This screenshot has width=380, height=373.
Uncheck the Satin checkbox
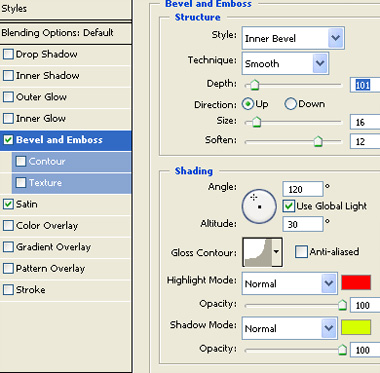click(8, 204)
